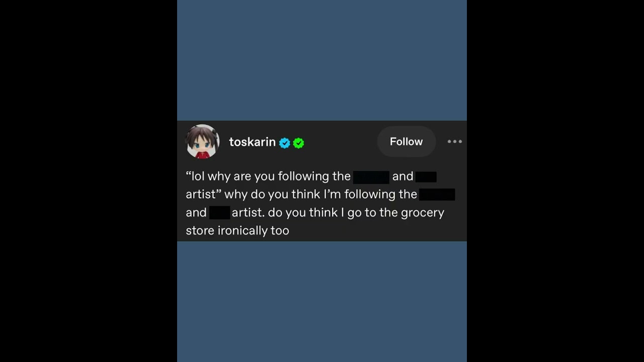Click the first censored block after "following the"
This screenshot has height=362, width=644.
(371, 176)
